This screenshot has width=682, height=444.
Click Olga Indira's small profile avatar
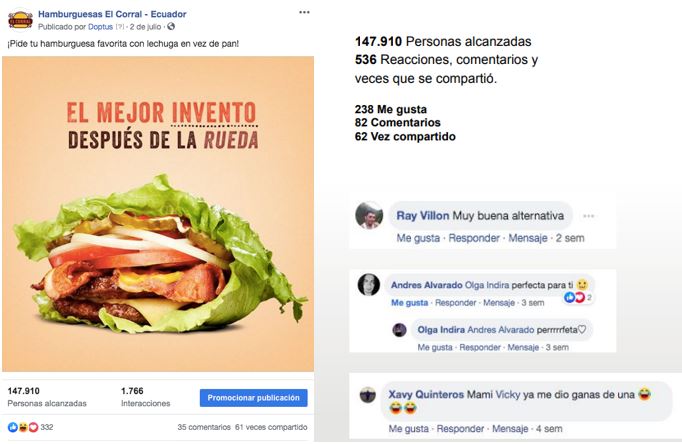point(399,330)
